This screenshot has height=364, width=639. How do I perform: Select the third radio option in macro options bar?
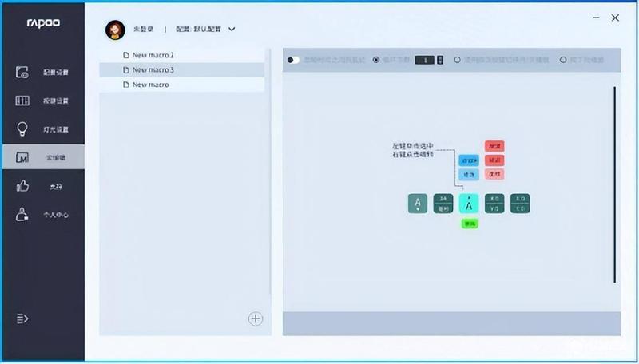click(x=457, y=60)
